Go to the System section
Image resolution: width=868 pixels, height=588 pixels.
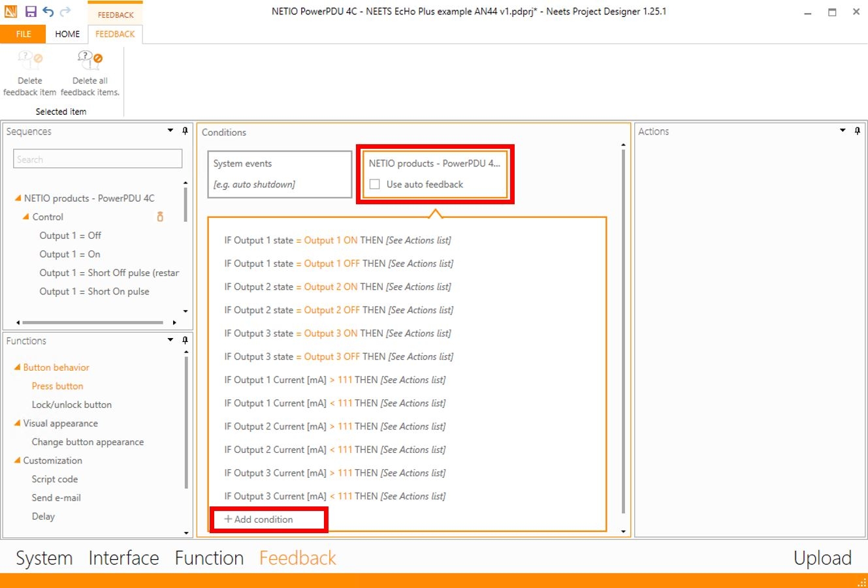[x=44, y=558]
